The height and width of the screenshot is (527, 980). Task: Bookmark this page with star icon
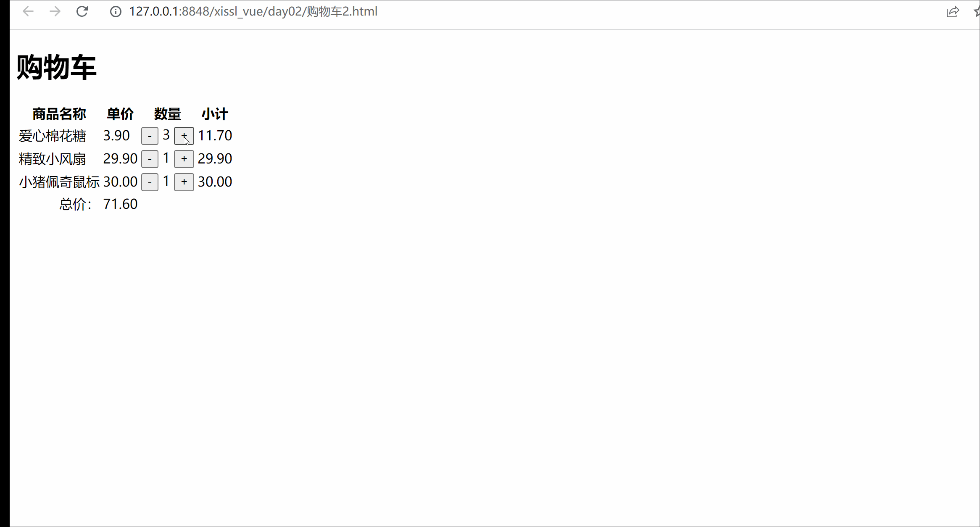point(977,12)
